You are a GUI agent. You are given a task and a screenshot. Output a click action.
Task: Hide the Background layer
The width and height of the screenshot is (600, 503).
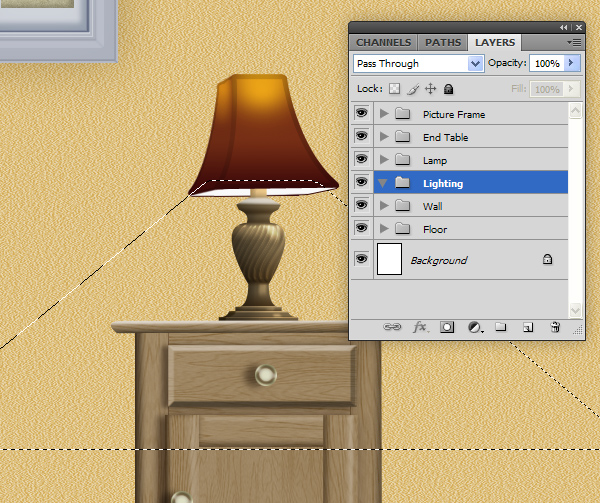pos(361,260)
